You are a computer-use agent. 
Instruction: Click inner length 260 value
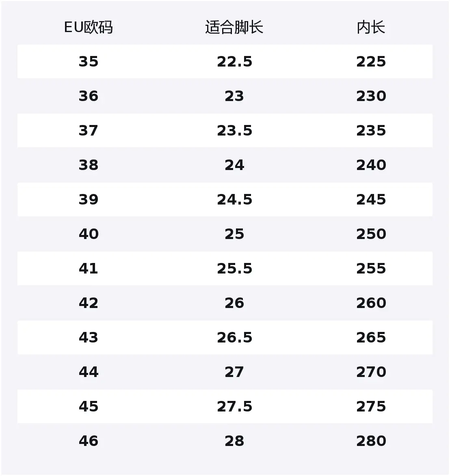pyautogui.click(x=371, y=303)
